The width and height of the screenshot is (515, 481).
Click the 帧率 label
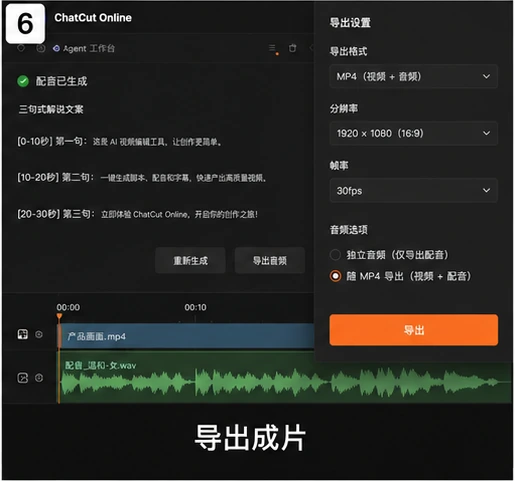tap(339, 165)
